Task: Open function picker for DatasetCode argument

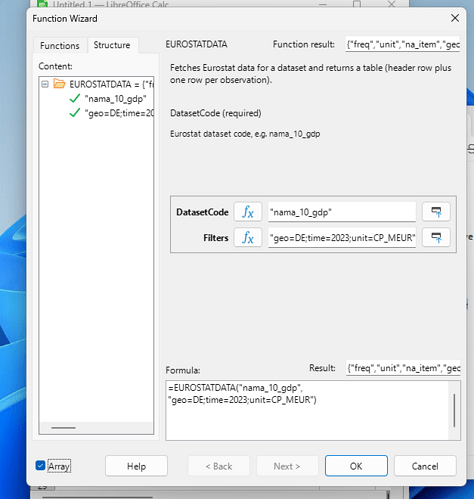Action: pos(248,212)
